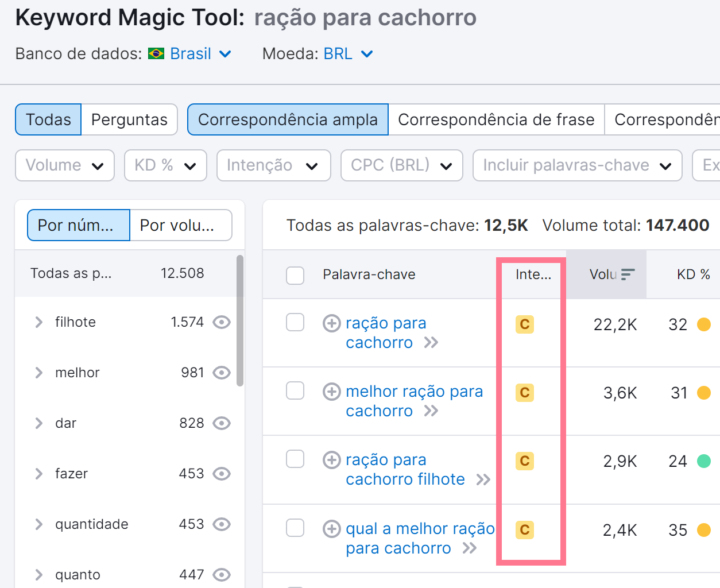Image resolution: width=720 pixels, height=588 pixels.
Task: Toggle eye visibility for 'filhote' group
Action: (222, 322)
